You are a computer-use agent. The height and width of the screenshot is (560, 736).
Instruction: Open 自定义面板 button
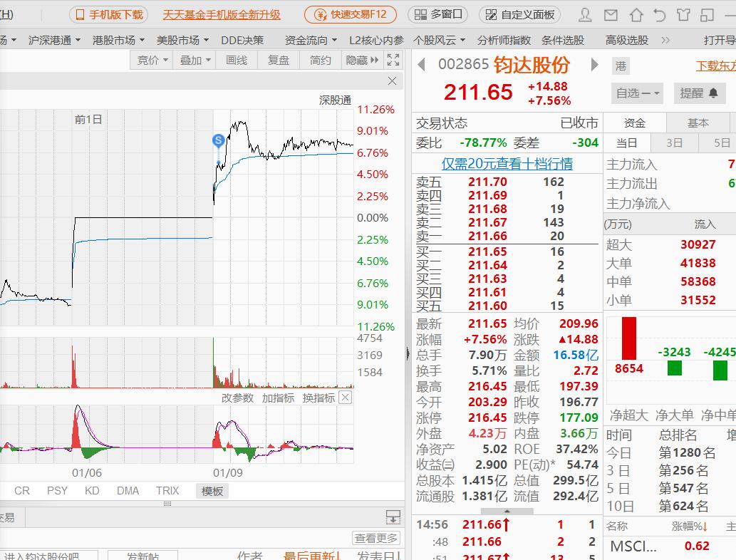point(519,14)
